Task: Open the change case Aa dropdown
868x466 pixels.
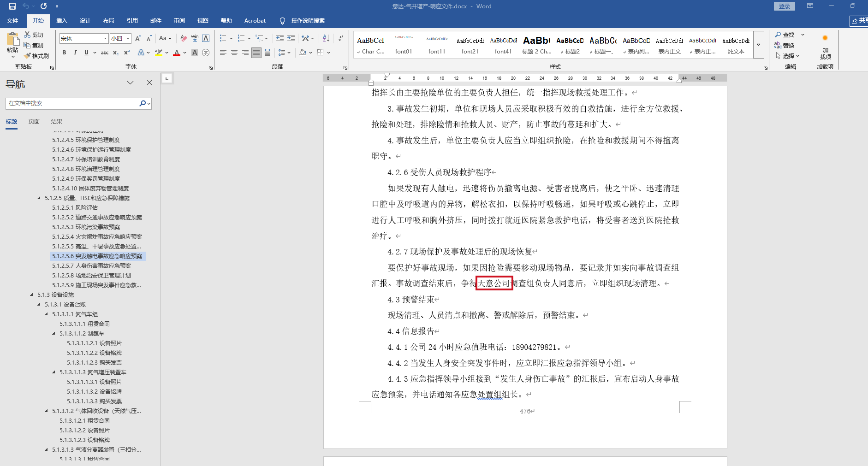Action: coord(165,39)
